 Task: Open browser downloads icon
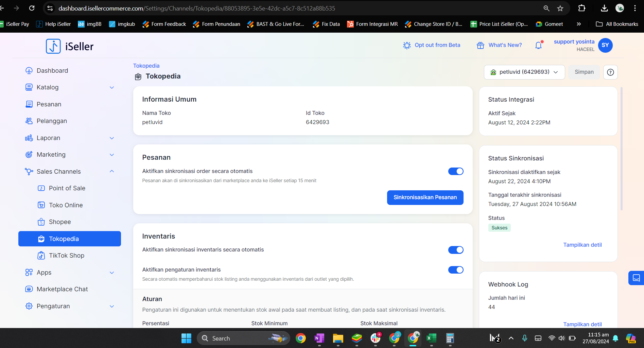604,8
